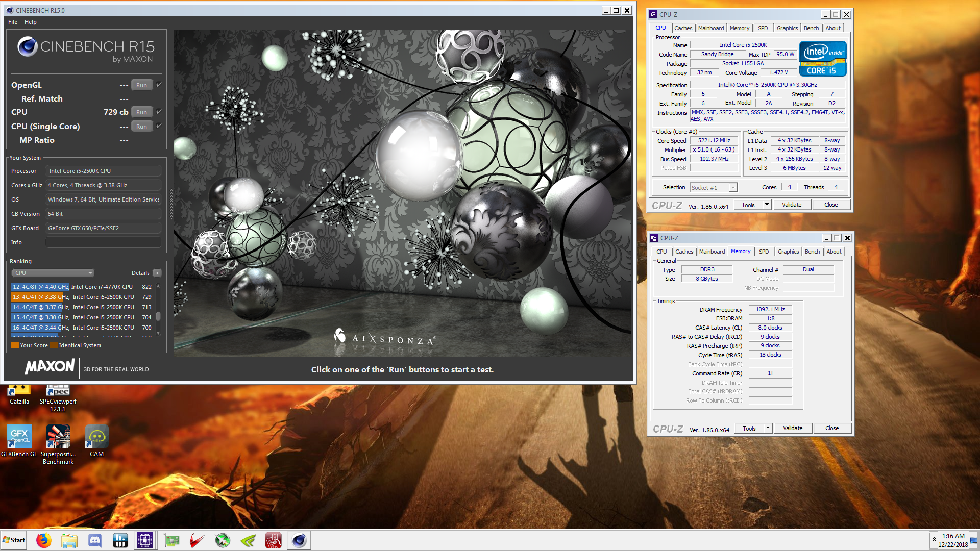This screenshot has width=980, height=551.
Task: Switch to Mainboard tab in top CPU-Z window
Action: [x=710, y=28]
